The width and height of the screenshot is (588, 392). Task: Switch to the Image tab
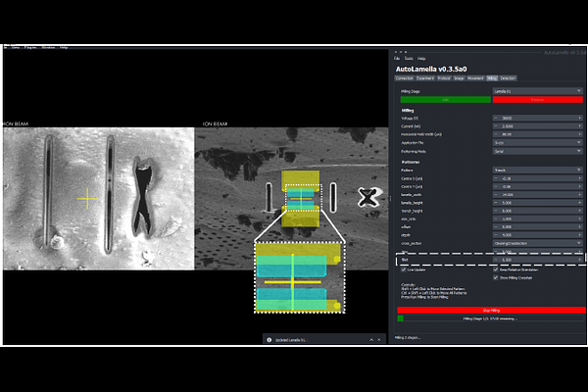tap(459, 78)
